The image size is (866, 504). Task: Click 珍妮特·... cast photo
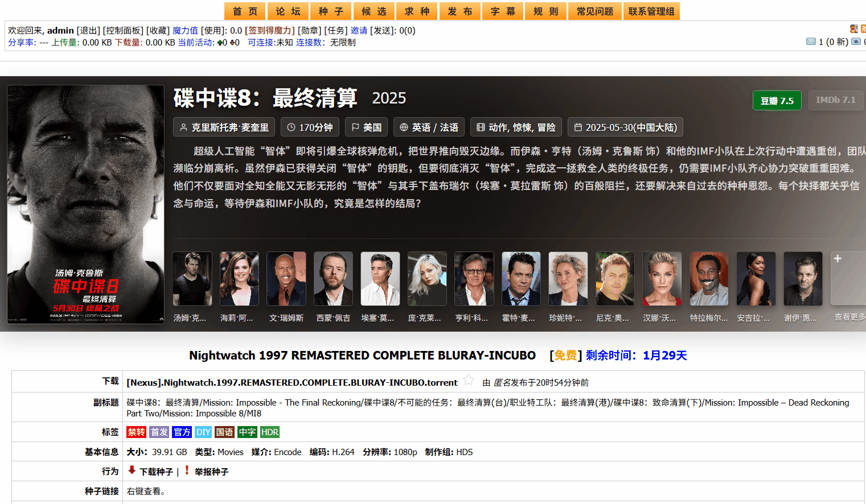pos(568,279)
